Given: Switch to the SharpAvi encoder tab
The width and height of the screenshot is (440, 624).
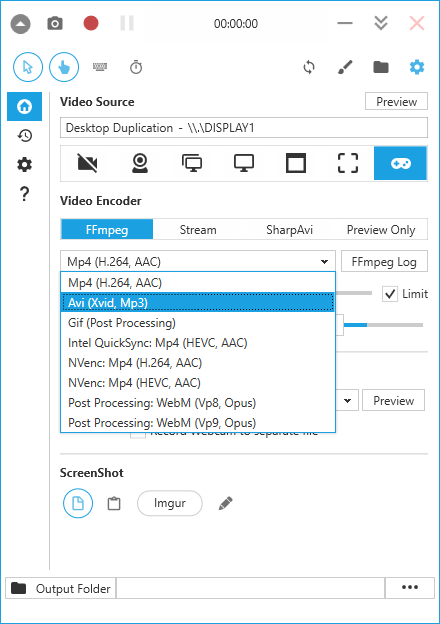Looking at the screenshot, I should click(x=289, y=230).
